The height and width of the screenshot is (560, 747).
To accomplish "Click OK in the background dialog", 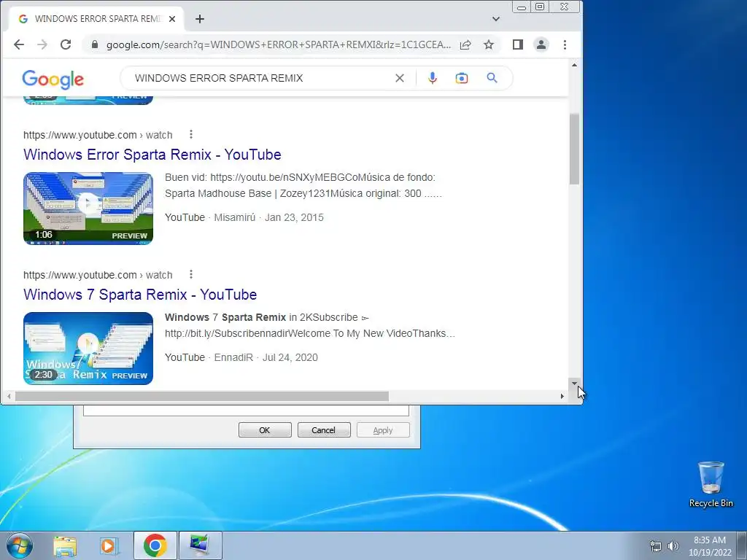I will 265,430.
